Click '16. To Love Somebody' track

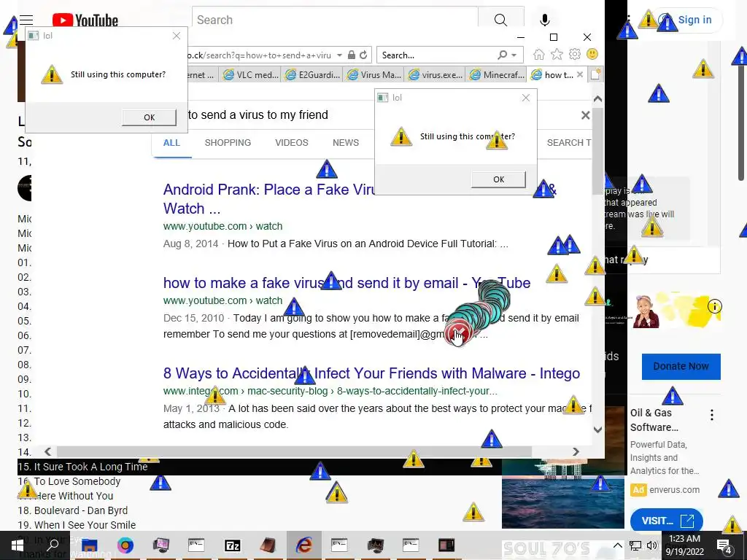pos(69,481)
